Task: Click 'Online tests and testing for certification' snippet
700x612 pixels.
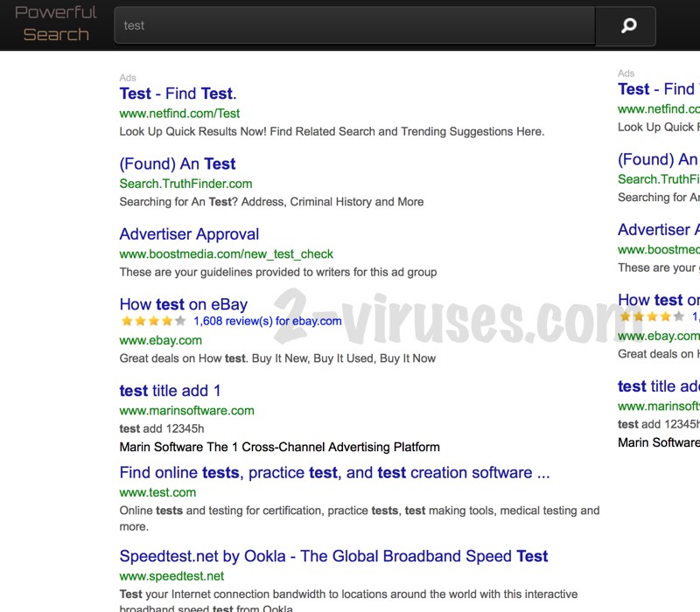Action: tap(360, 518)
